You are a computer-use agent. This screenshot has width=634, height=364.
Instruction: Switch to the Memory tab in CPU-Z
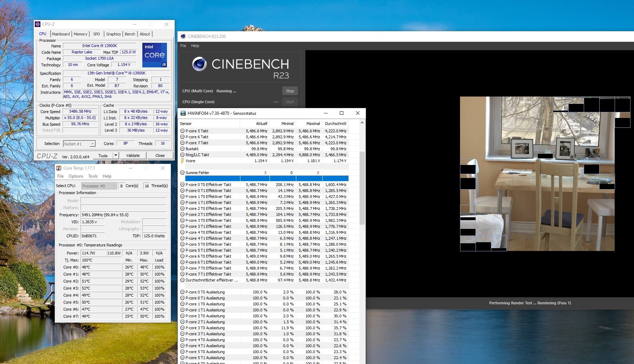(80, 34)
